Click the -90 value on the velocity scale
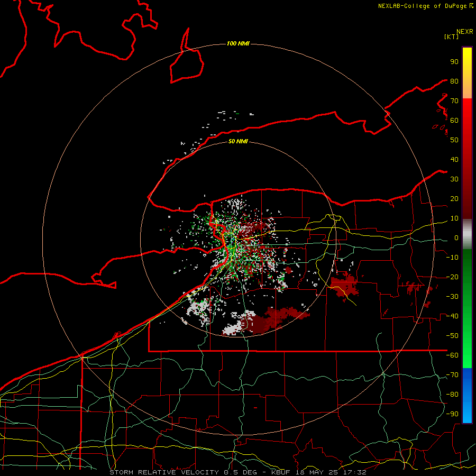 click(x=452, y=414)
